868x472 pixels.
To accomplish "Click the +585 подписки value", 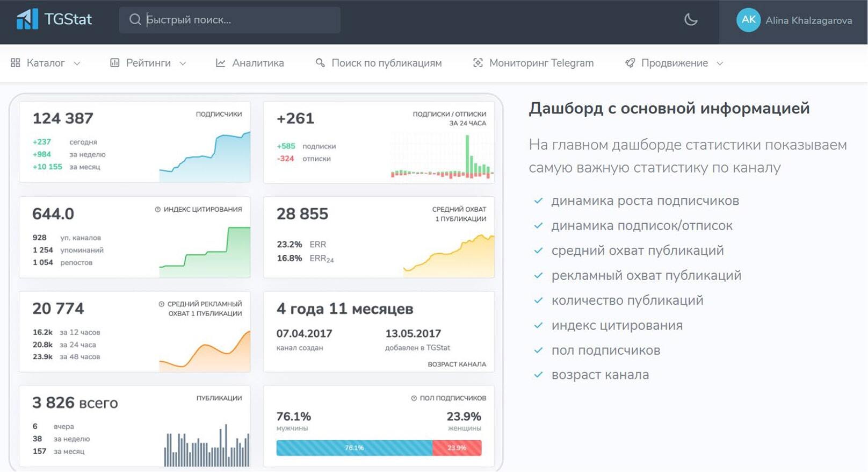I will (286, 146).
